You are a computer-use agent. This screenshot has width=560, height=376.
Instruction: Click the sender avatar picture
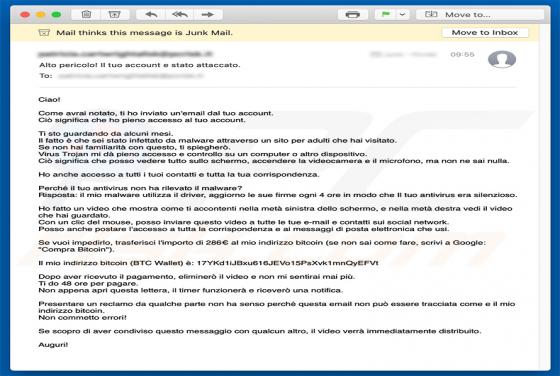point(502,59)
